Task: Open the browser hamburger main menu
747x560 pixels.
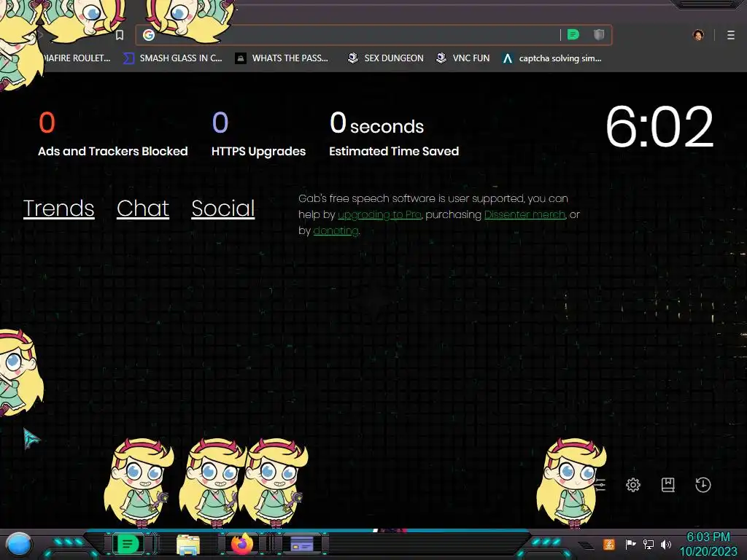Action: (x=731, y=35)
